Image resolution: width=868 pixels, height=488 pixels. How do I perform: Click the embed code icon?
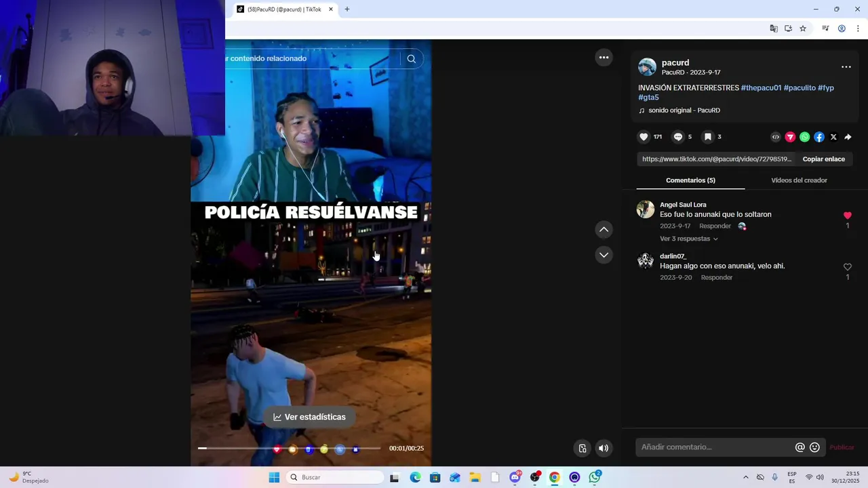tap(776, 137)
